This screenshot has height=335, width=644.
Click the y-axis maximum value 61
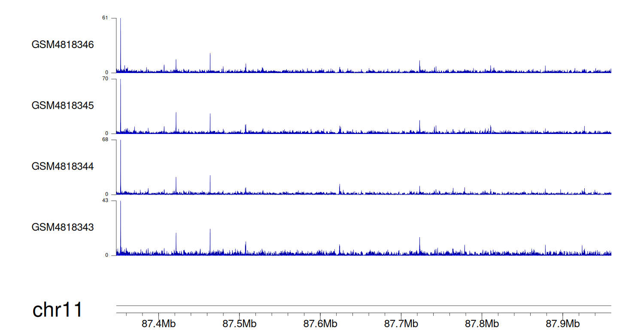coord(105,18)
